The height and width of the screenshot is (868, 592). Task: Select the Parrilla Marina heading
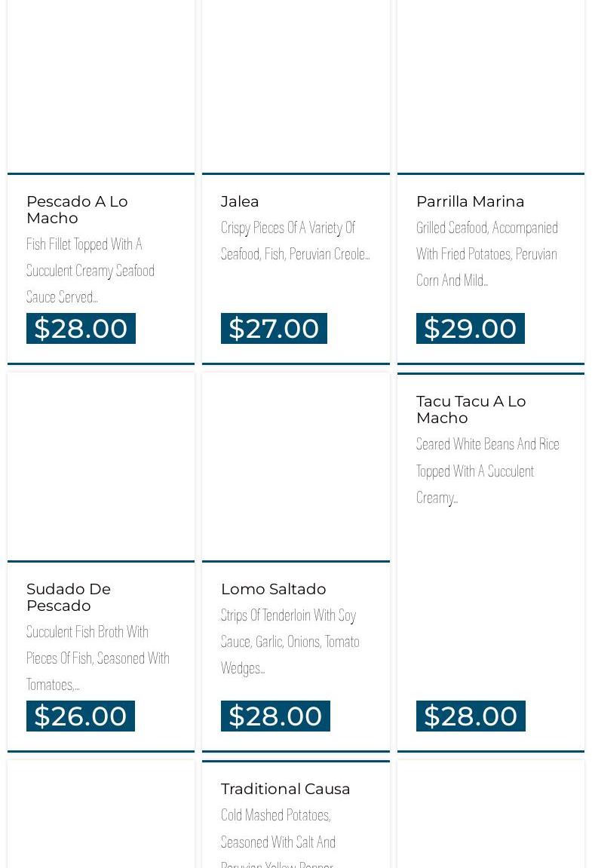(470, 201)
